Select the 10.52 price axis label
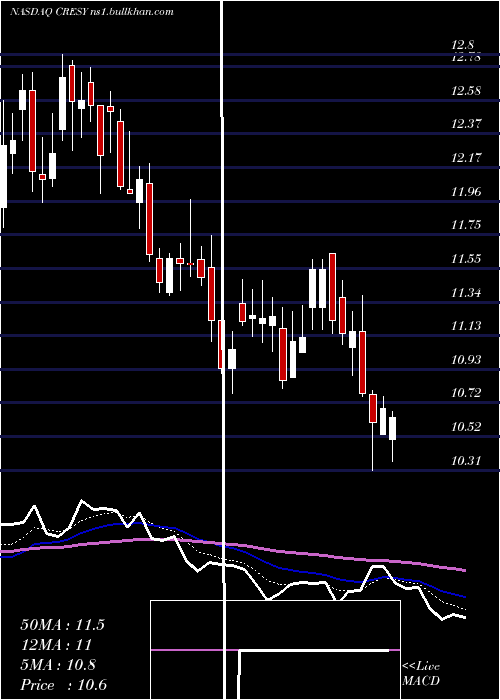This screenshot has width=500, height=700. pyautogui.click(x=466, y=427)
